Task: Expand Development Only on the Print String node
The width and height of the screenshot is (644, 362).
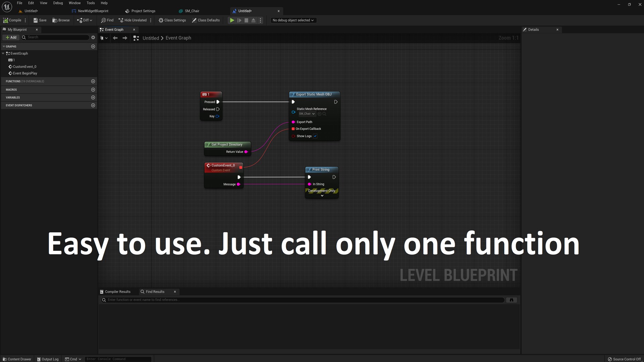Action: [x=322, y=196]
